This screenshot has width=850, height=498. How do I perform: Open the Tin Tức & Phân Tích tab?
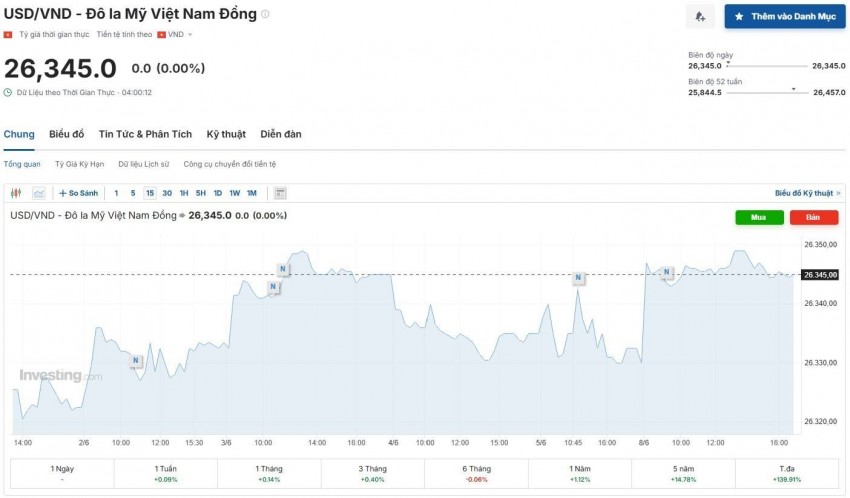[x=145, y=134]
